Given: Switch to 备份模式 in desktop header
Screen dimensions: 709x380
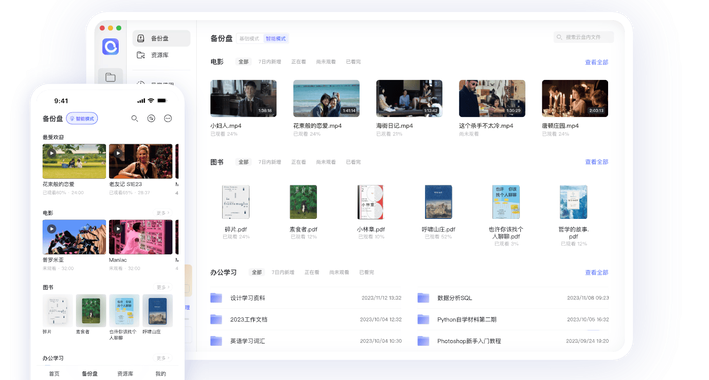Looking at the screenshot, I should (249, 39).
